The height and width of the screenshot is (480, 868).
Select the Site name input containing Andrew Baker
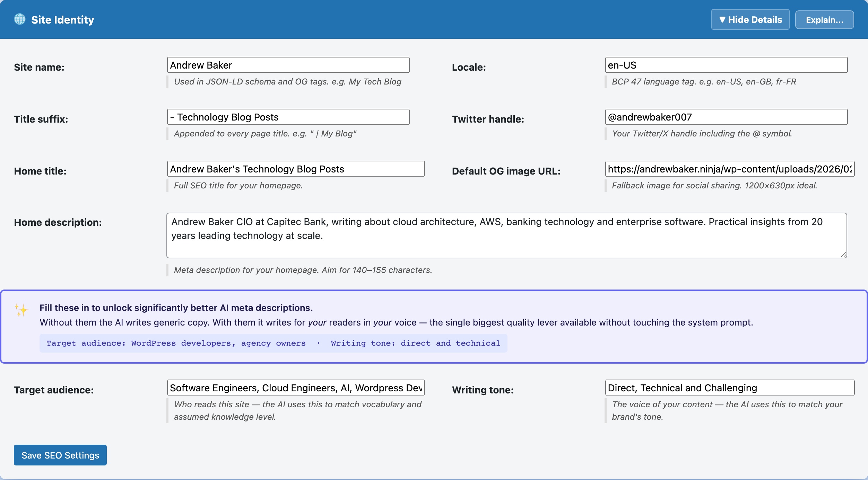(288, 64)
